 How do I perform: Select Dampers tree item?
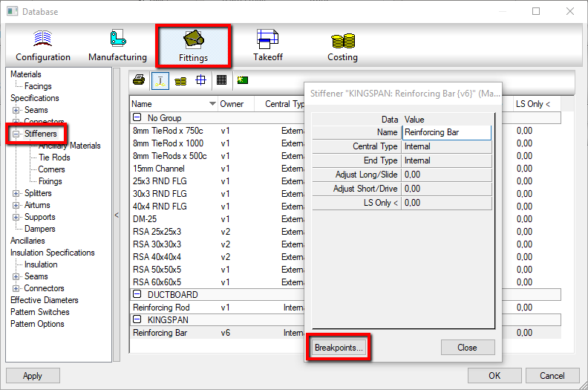(40, 229)
